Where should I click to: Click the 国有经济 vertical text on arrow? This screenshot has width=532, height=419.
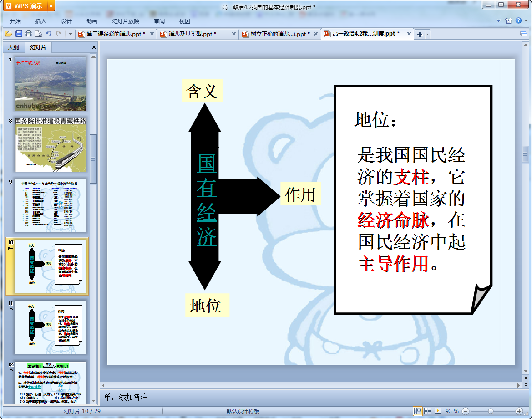pos(207,199)
